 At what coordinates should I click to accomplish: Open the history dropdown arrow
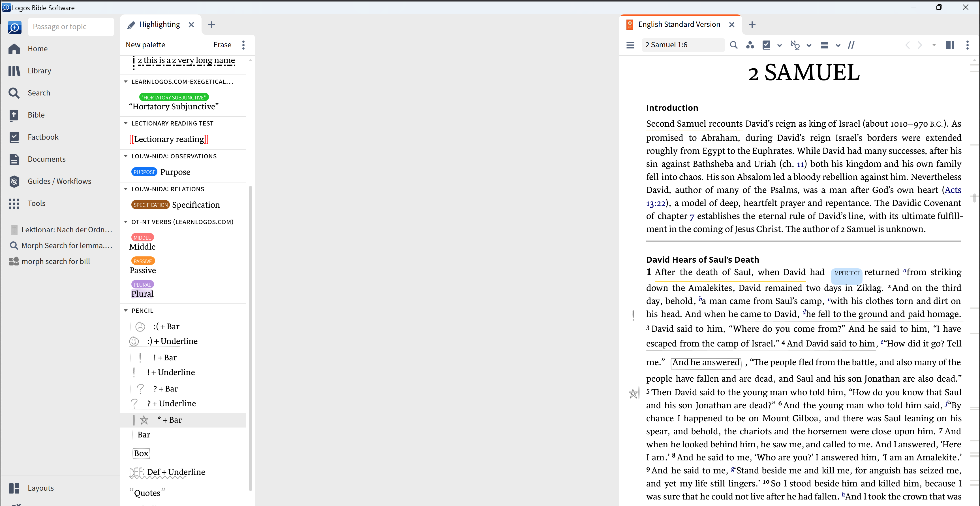tap(934, 45)
